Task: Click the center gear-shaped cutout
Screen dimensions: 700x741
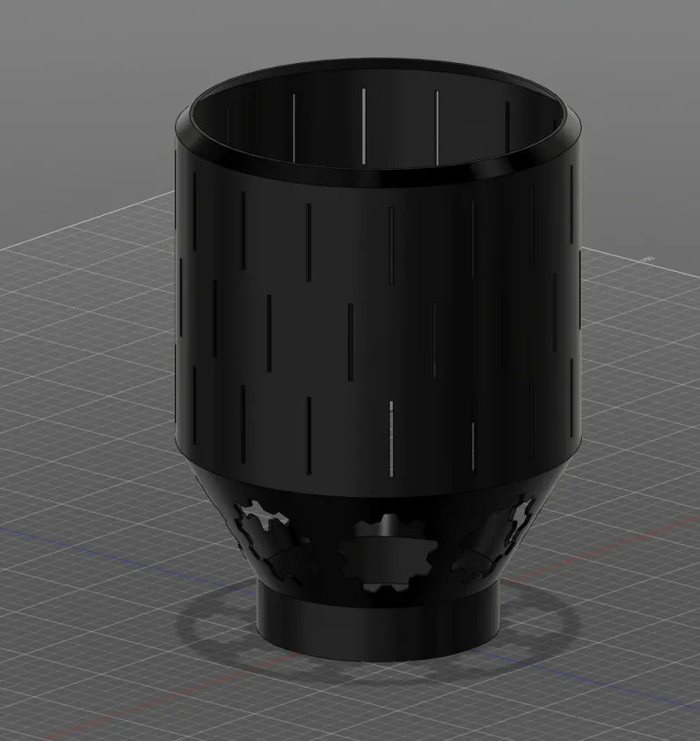Action: [386, 552]
